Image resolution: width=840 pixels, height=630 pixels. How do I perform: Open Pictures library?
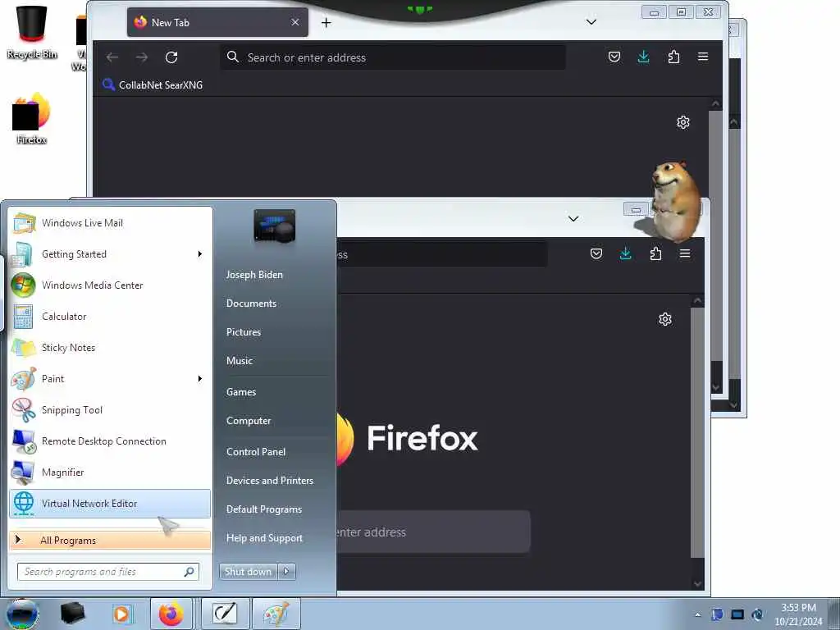tap(244, 332)
